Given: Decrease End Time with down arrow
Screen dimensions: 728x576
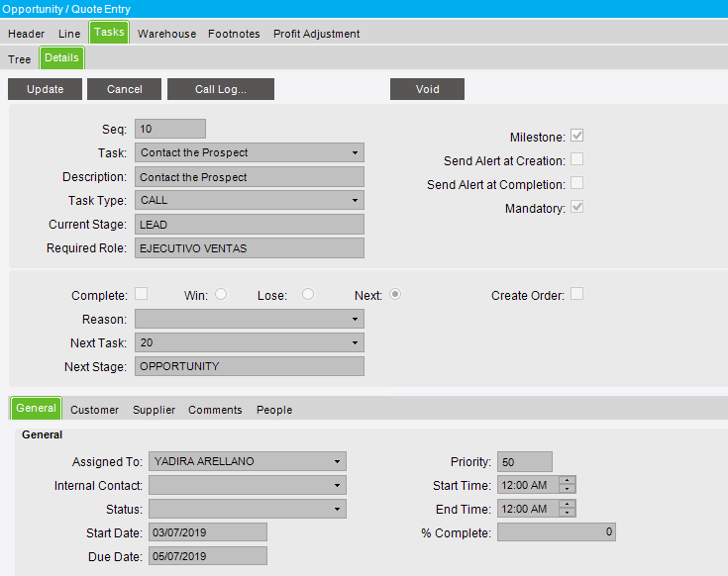Looking at the screenshot, I should [x=568, y=513].
